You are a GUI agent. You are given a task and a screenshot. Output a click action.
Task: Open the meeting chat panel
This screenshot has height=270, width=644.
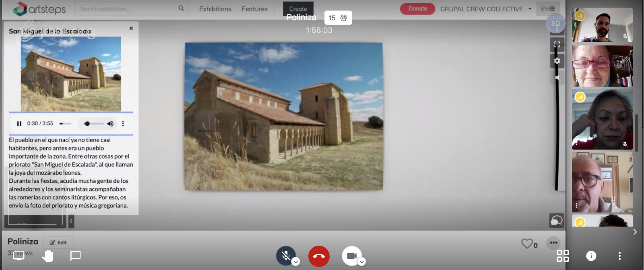(76, 256)
